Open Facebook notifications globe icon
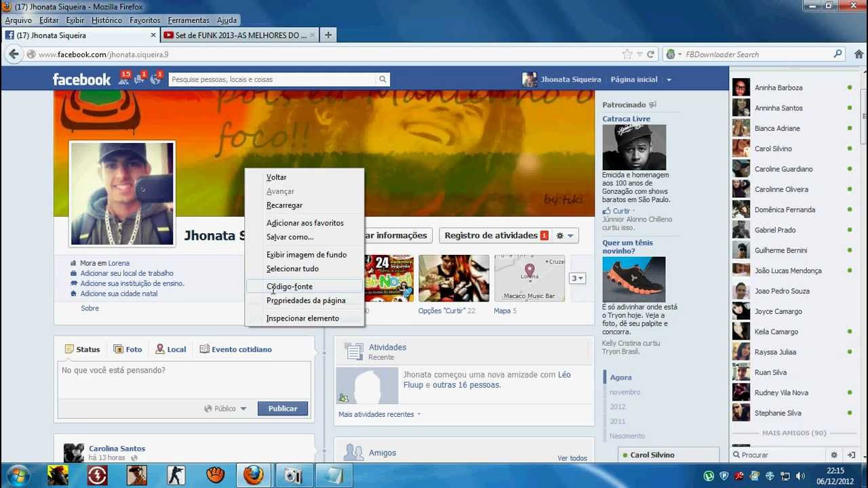This screenshot has height=488, width=868. point(155,79)
